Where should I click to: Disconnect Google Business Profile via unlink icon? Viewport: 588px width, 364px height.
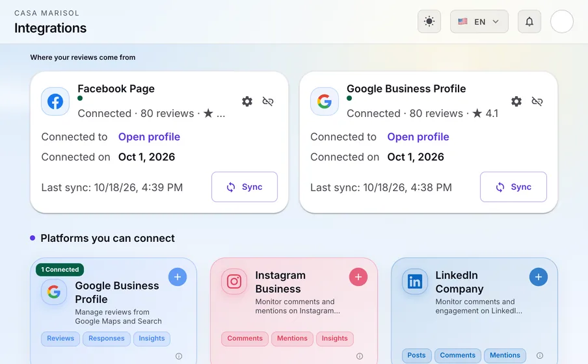click(537, 101)
